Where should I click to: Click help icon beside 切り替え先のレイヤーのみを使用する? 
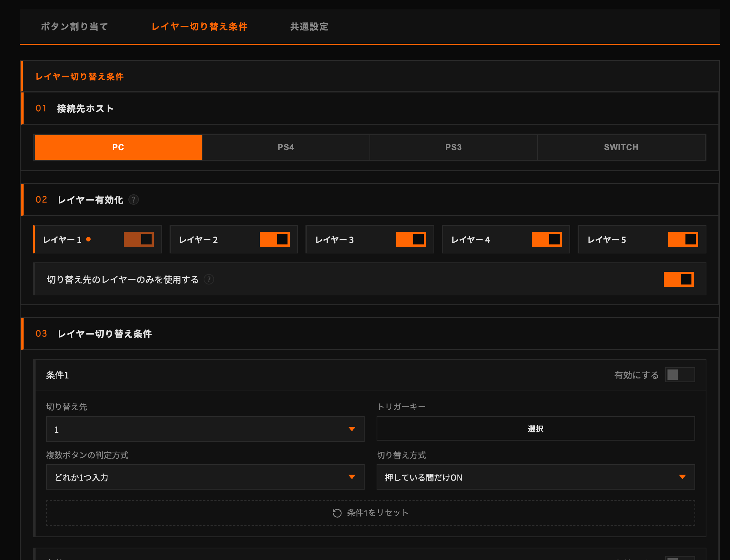(209, 280)
